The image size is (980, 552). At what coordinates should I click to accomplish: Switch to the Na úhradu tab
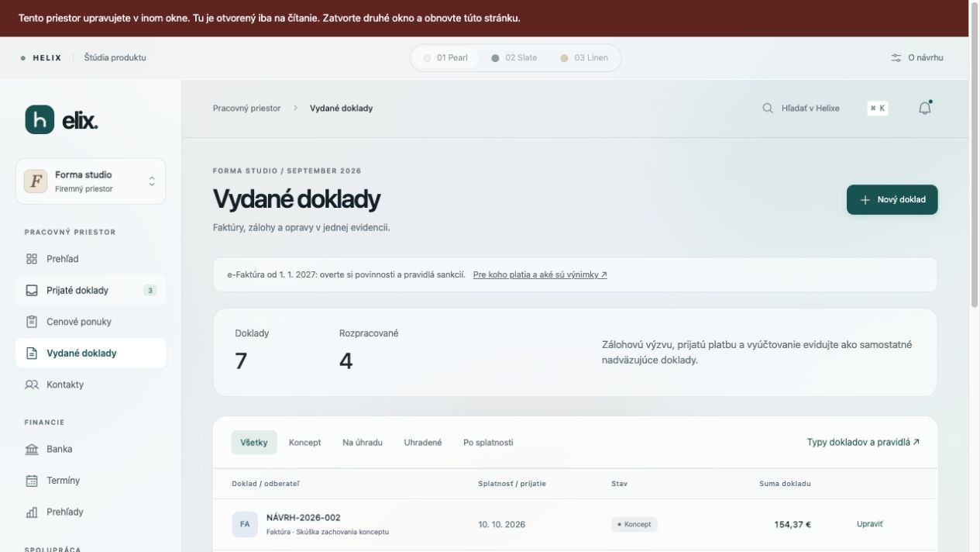(363, 443)
